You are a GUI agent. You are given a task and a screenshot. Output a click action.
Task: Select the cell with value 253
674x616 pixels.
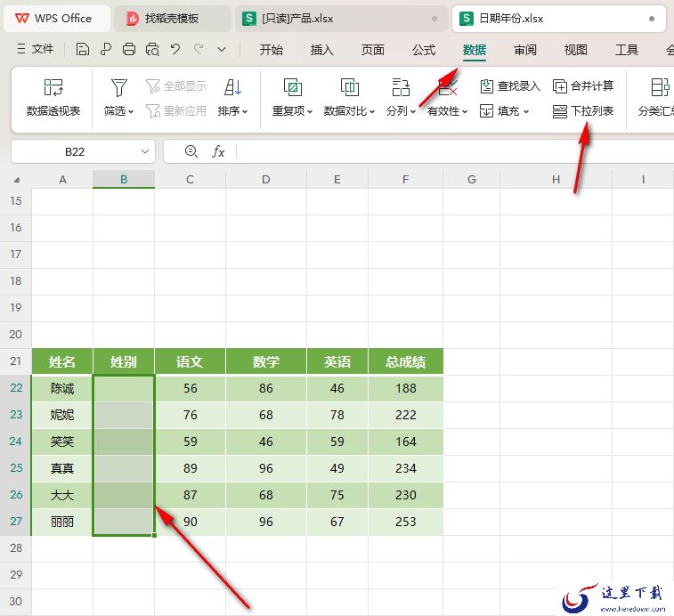(405, 522)
